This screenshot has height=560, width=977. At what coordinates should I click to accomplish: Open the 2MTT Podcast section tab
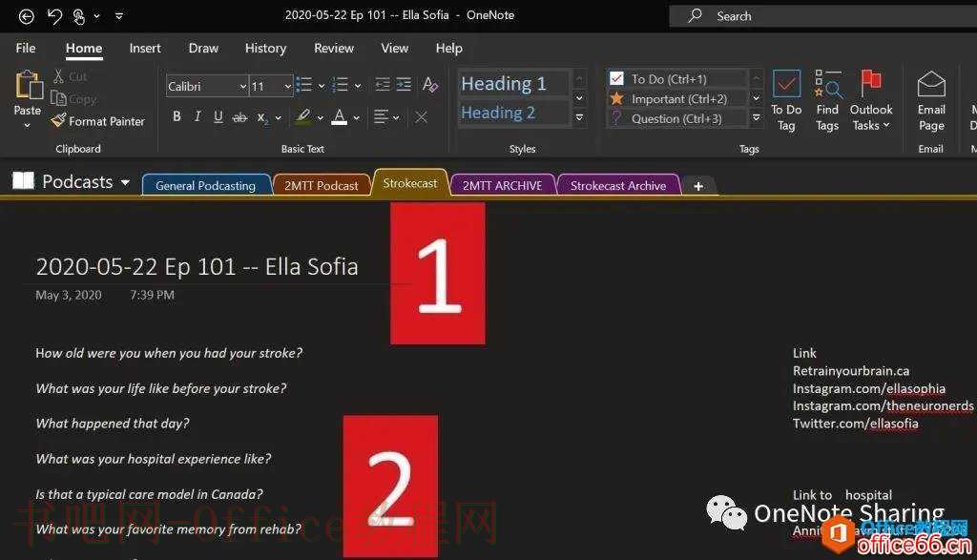[x=322, y=185]
